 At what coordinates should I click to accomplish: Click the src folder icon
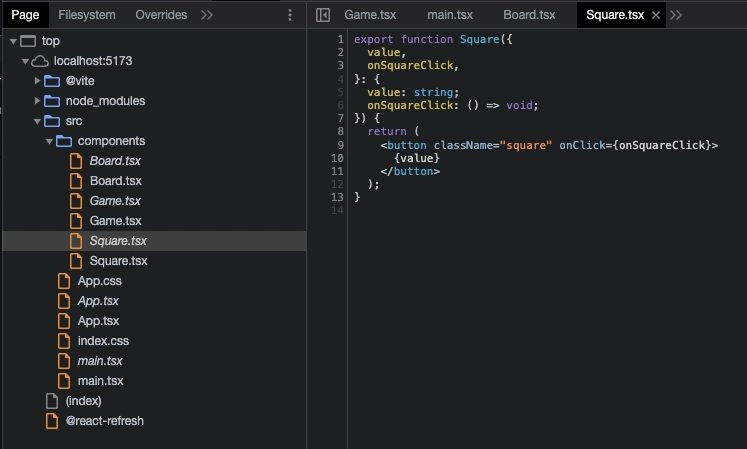click(52, 121)
